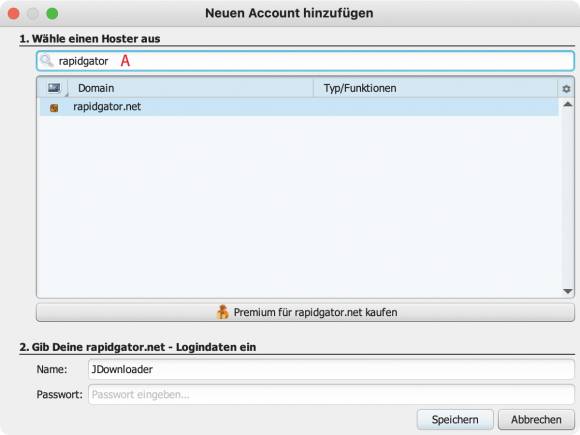
Task: Close the dialog with the red button
Action: coord(14,14)
